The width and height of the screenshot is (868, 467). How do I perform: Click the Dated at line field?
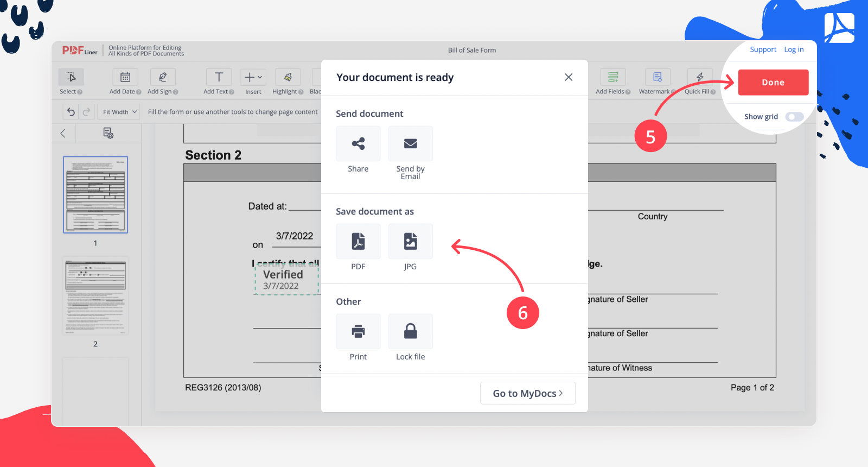click(305, 206)
